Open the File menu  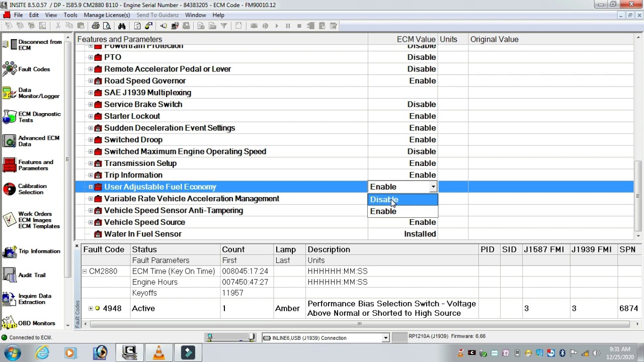tap(18, 15)
